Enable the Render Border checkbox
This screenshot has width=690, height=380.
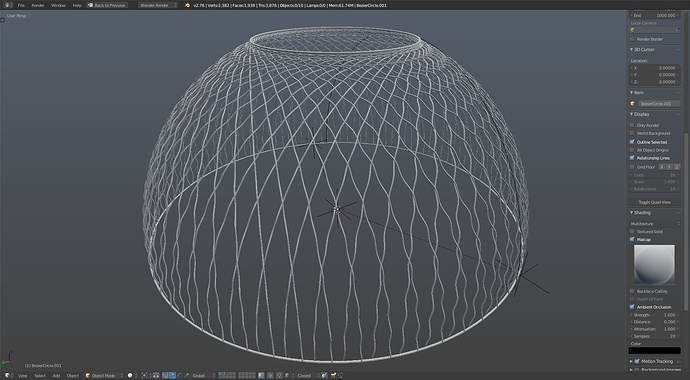click(x=632, y=39)
